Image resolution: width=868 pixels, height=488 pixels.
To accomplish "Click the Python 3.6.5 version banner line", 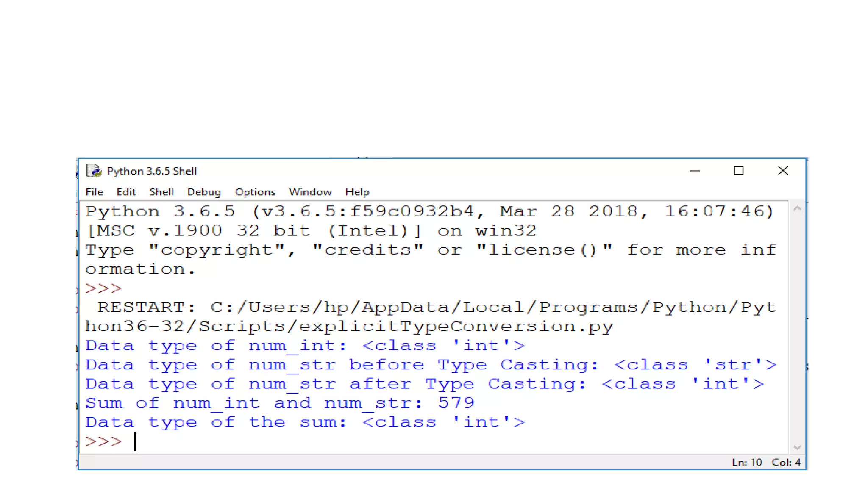I will click(x=430, y=211).
